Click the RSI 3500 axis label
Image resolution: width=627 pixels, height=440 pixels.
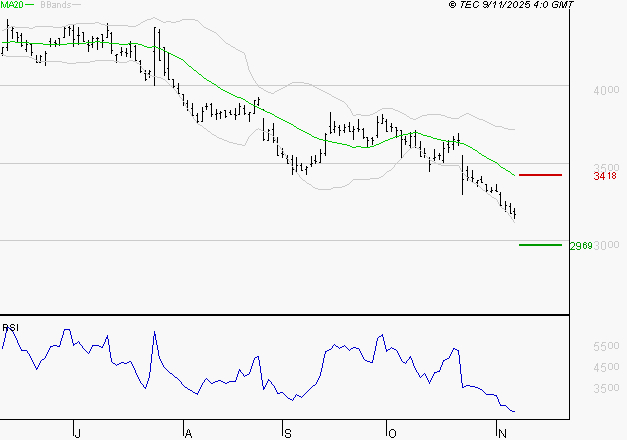click(x=606, y=388)
